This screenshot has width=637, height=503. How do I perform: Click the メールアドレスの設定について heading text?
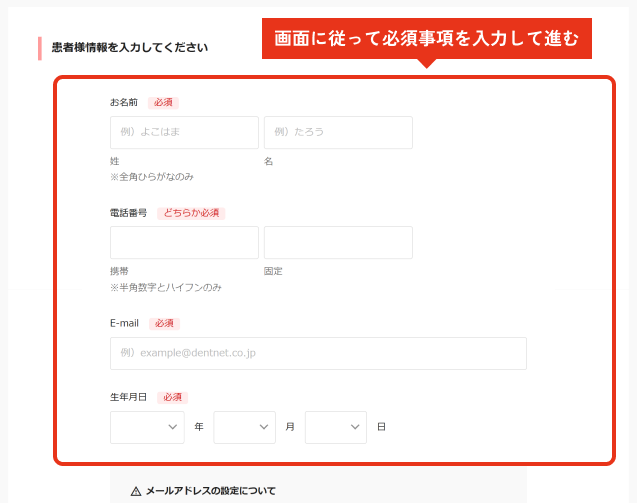pyautogui.click(x=211, y=491)
